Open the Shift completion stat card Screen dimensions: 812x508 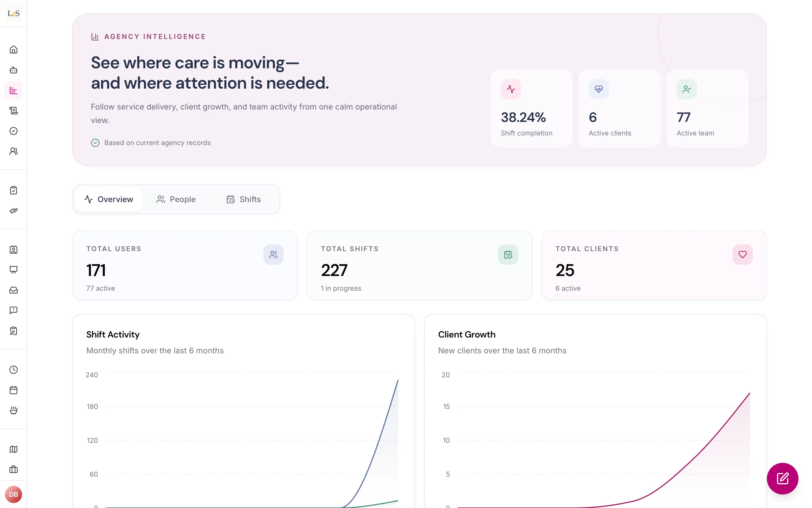pos(531,108)
